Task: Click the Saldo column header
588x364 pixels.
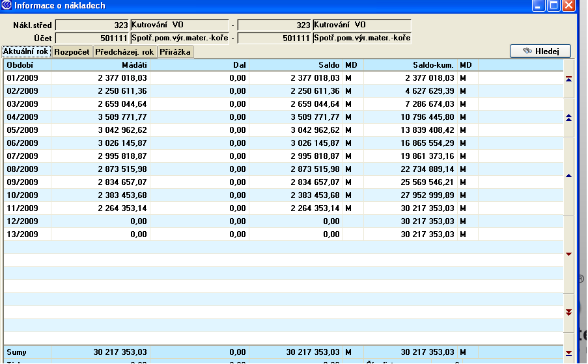Action: tap(296, 65)
